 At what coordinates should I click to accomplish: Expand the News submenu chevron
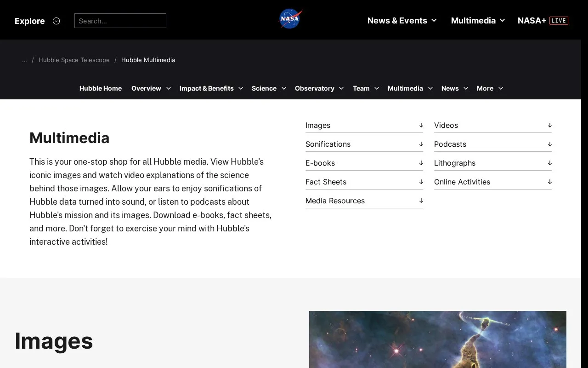coord(466,88)
